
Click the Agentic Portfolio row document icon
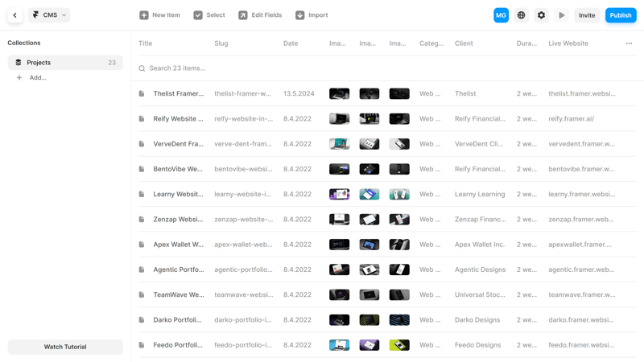(x=142, y=269)
